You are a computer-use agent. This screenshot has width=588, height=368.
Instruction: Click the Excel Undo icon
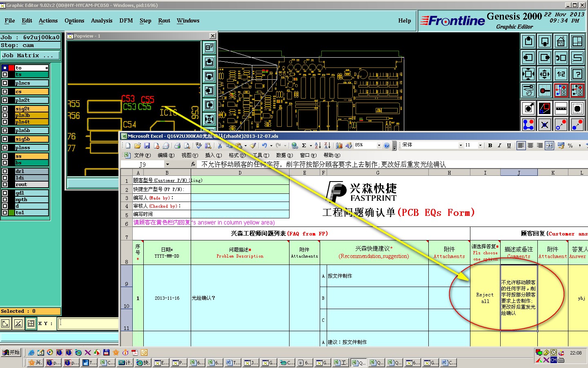(265, 146)
